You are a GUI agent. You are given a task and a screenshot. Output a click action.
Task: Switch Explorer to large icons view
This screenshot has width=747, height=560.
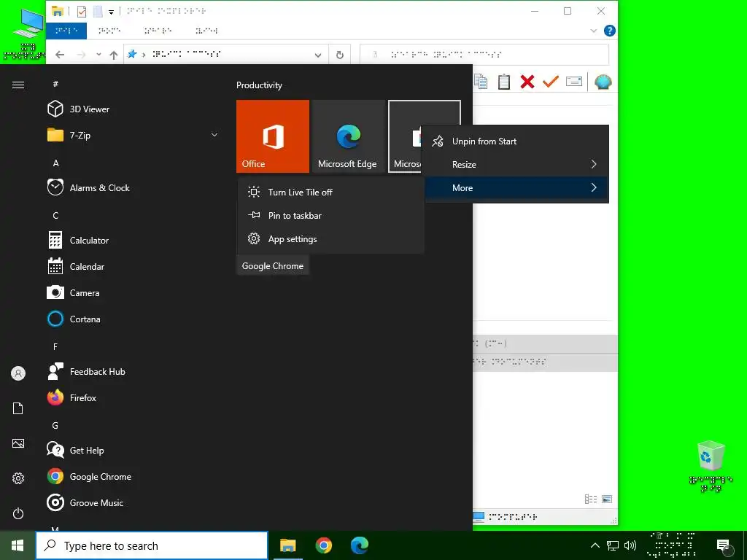pyautogui.click(x=607, y=499)
